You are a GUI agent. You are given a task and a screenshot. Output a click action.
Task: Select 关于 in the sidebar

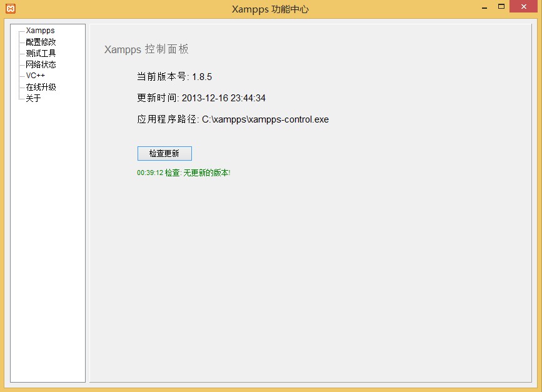point(33,98)
